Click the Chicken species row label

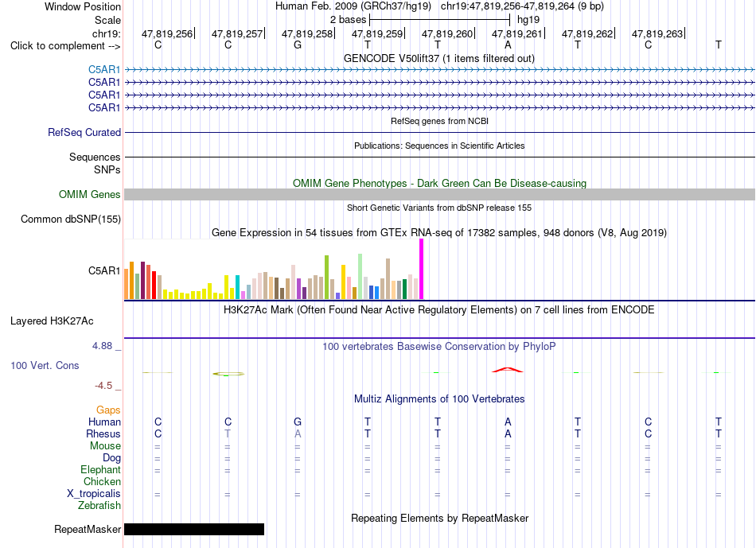102,481
